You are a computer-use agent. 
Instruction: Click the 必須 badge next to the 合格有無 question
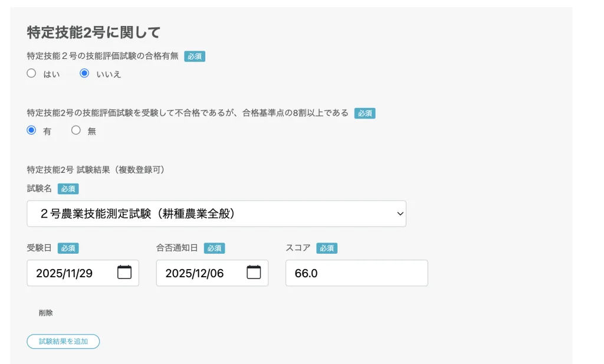(x=195, y=56)
